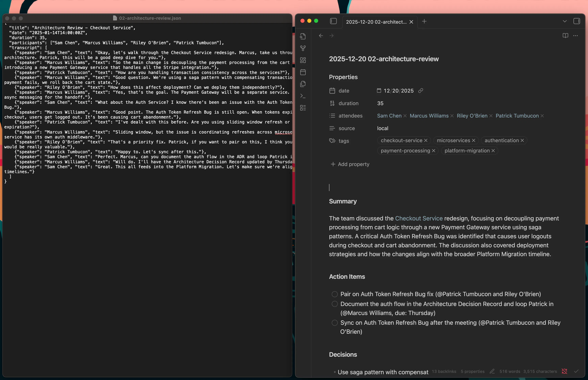Remove attendee Riley O'Brien
This screenshot has width=588, height=380.
[491, 116]
